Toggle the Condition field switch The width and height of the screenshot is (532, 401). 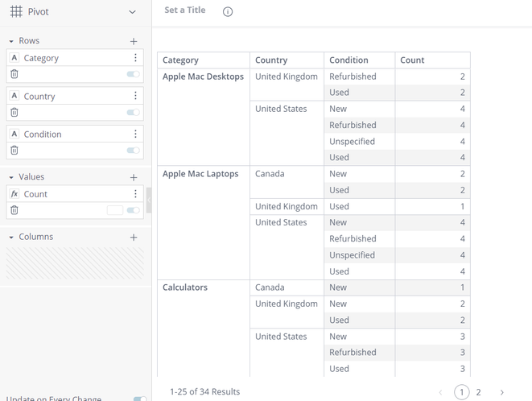133,150
